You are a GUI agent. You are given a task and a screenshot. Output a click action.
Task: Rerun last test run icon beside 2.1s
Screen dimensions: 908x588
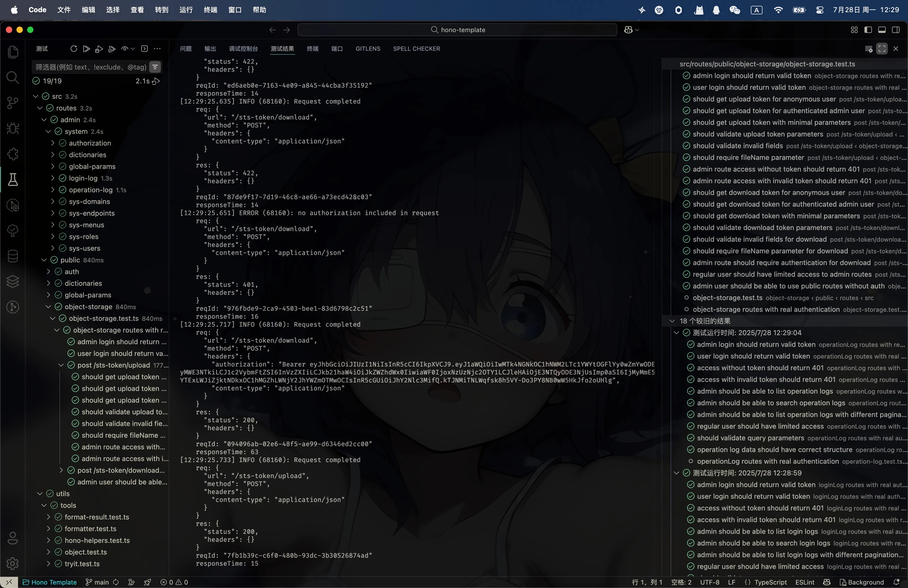156,81
